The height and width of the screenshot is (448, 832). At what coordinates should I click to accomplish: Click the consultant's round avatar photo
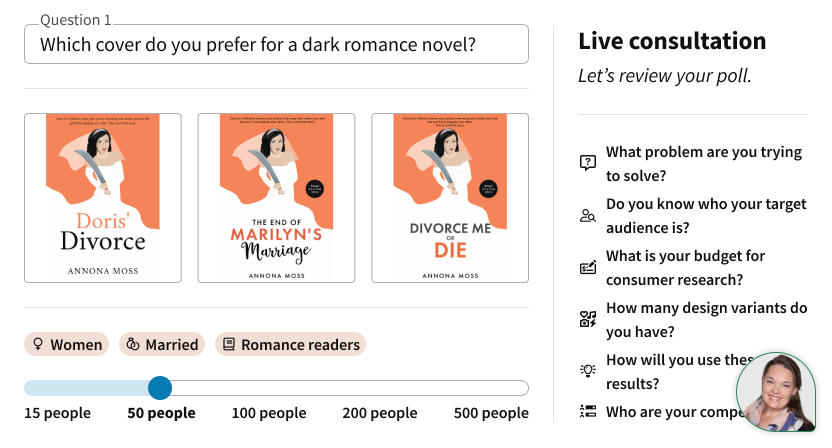[776, 392]
